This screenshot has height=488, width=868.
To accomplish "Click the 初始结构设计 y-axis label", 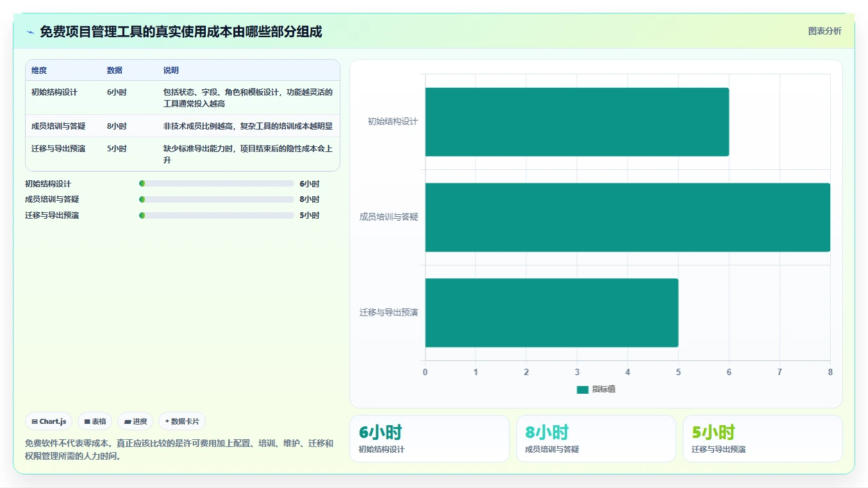I will (392, 122).
